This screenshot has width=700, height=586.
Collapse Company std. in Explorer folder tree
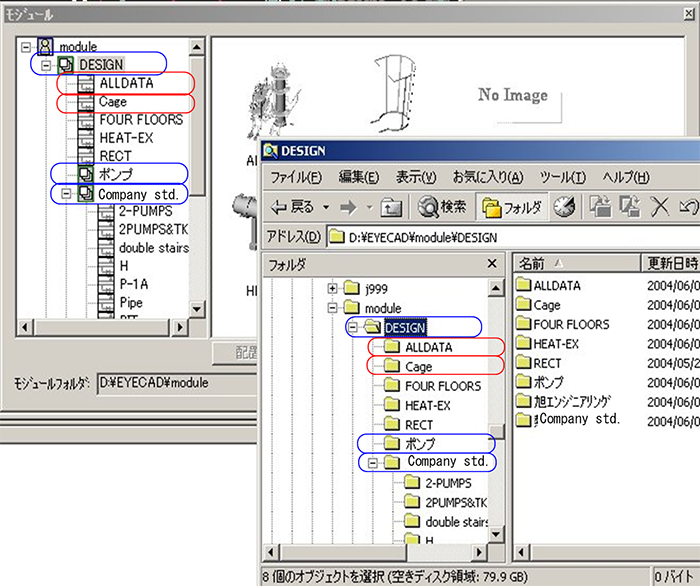[371, 463]
